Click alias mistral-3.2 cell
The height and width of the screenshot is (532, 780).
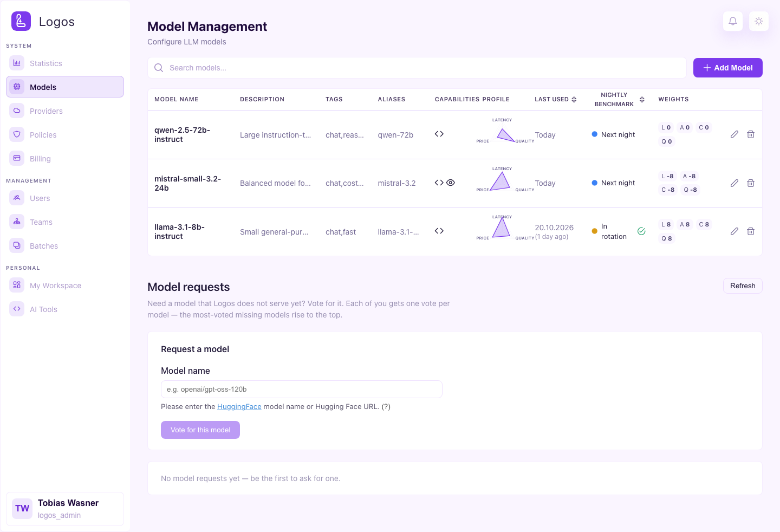396,183
